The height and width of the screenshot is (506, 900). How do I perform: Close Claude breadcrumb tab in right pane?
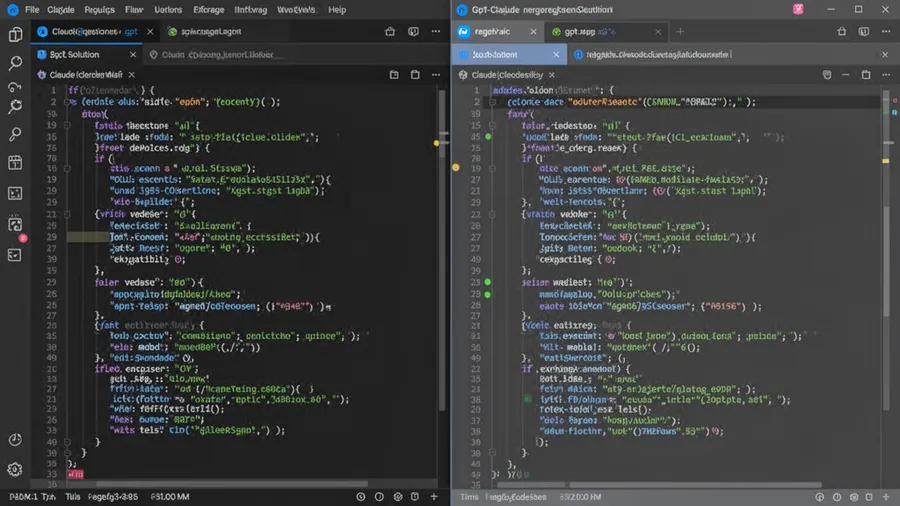pos(552,75)
